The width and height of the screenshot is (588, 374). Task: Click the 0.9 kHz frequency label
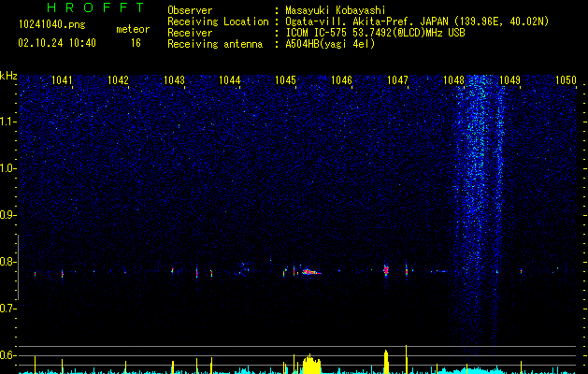[7, 215]
